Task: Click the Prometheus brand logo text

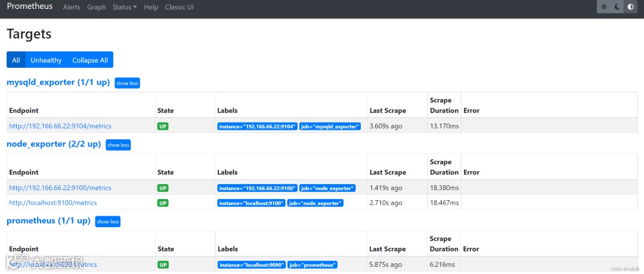Action: [30, 7]
